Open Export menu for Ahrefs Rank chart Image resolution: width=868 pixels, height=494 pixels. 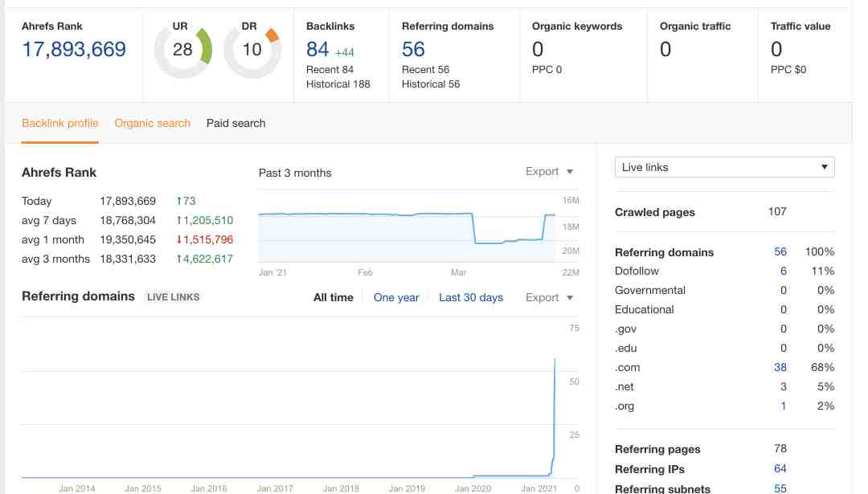(549, 171)
